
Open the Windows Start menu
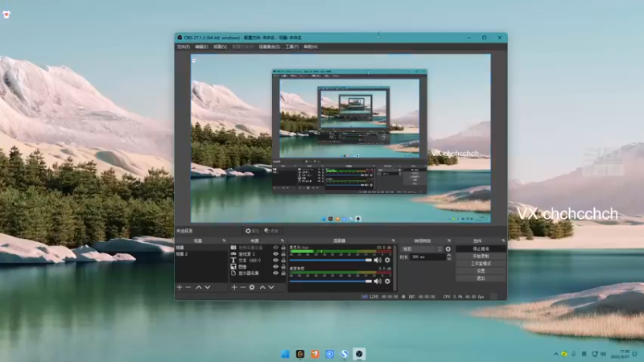pos(285,354)
